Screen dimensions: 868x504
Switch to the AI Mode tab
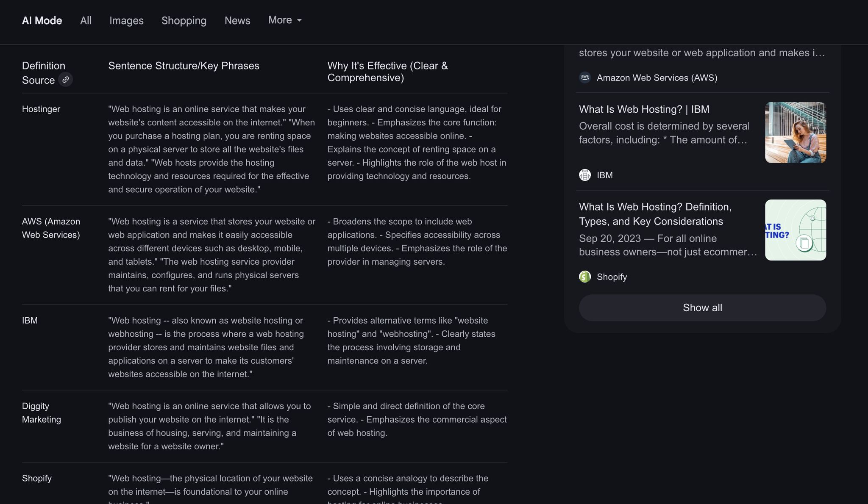(x=42, y=20)
